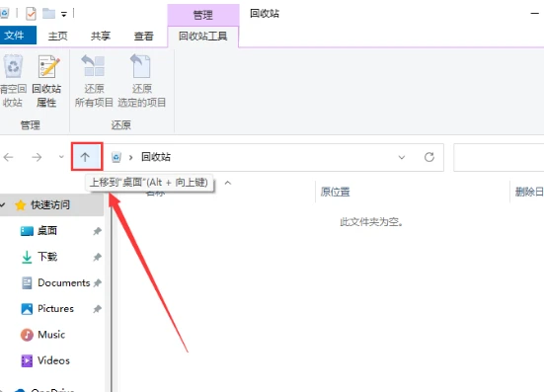Open Pictures in the navigation pane
This screenshot has height=392, width=544.
(x=55, y=308)
